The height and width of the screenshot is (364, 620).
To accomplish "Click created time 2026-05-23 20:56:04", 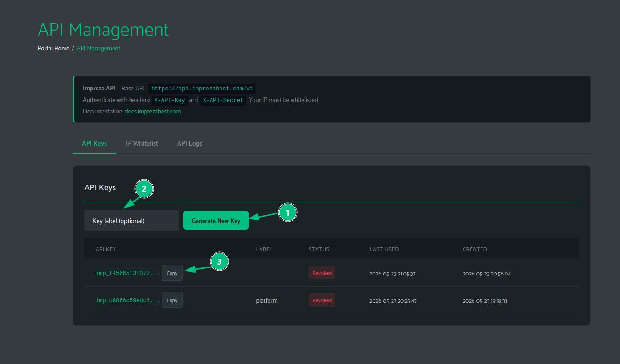I will pos(487,274).
